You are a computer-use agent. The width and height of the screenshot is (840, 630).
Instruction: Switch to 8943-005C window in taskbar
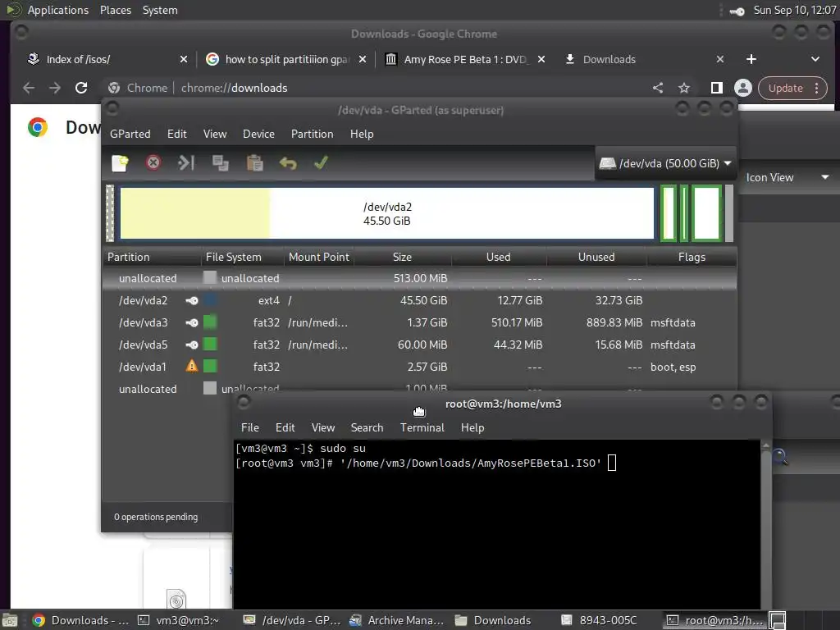point(600,620)
